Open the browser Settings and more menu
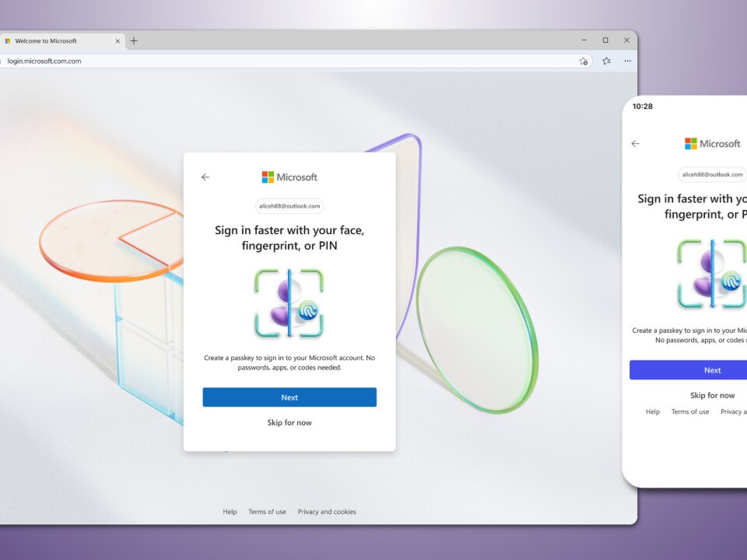 (627, 61)
